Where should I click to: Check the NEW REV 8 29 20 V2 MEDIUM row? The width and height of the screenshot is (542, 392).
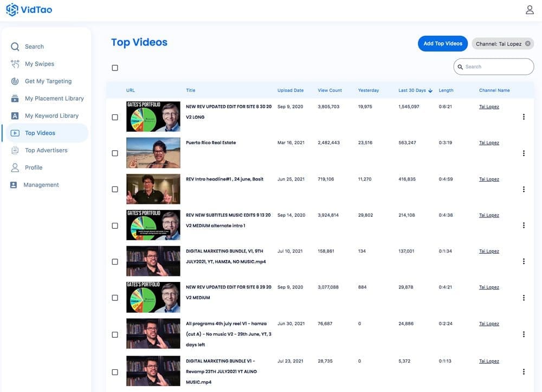[x=115, y=298]
